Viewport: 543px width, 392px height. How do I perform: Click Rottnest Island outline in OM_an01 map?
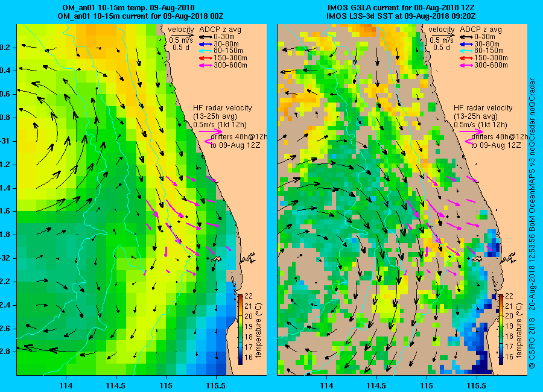click(217, 259)
